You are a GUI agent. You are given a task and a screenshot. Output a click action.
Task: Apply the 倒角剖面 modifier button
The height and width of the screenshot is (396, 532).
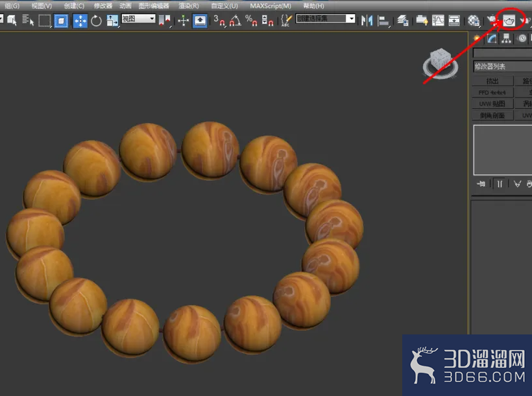(x=492, y=115)
